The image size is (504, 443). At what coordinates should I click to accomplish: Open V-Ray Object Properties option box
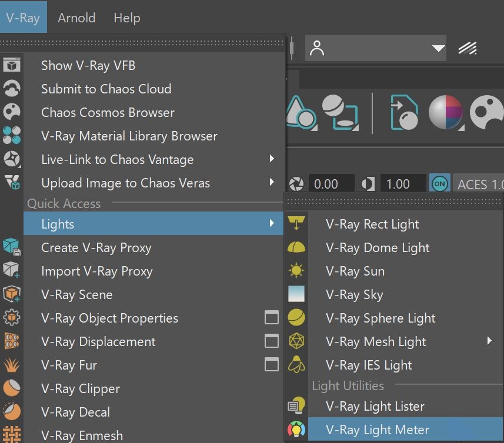coord(272,317)
